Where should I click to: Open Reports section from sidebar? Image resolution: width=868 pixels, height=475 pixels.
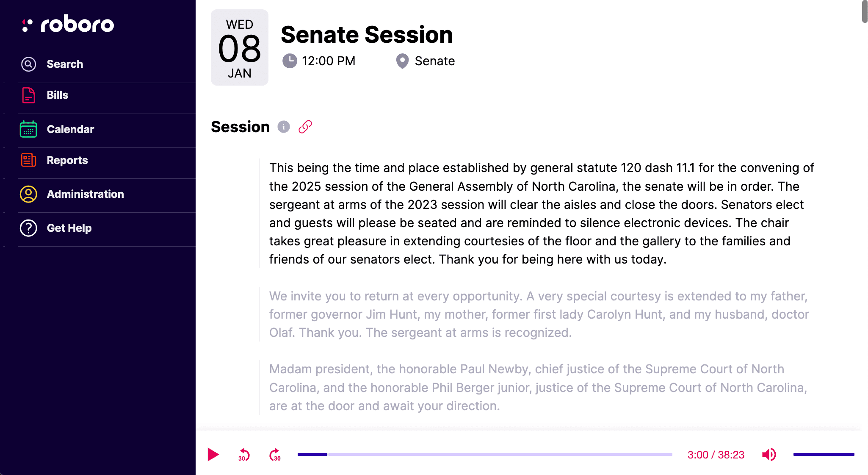point(67,160)
